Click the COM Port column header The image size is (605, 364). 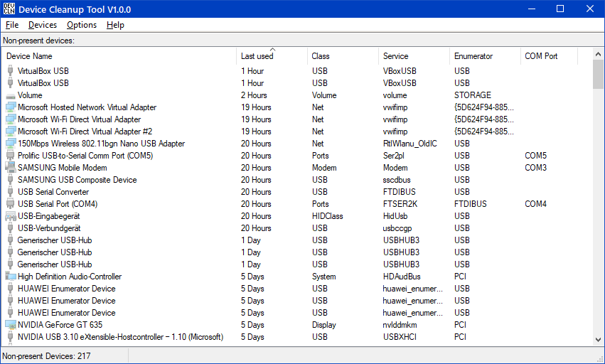541,56
